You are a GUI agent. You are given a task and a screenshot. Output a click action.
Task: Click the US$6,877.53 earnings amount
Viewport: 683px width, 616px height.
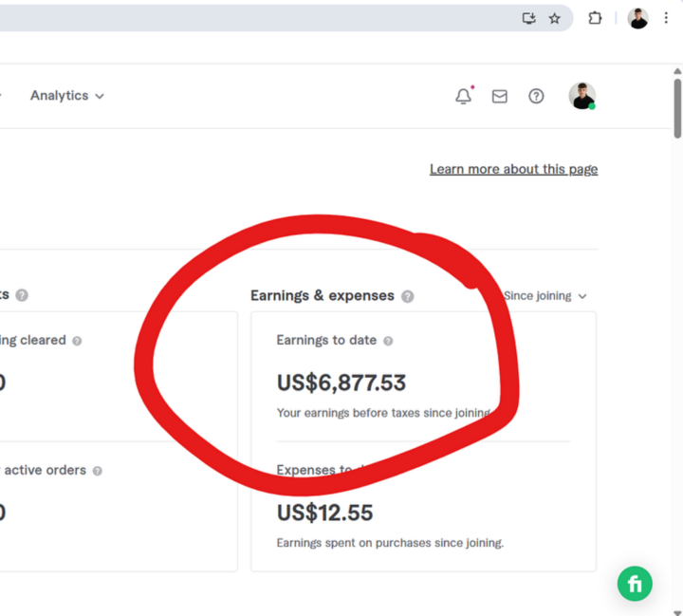(341, 383)
